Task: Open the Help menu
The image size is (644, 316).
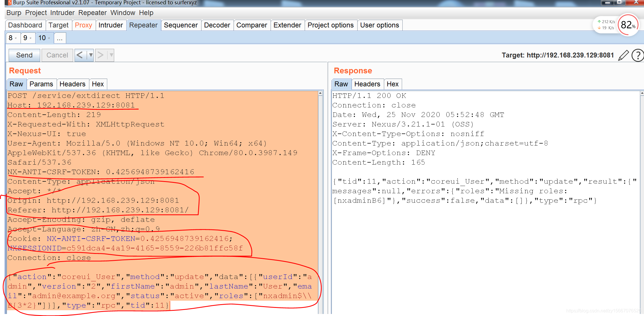Action: 146,13
